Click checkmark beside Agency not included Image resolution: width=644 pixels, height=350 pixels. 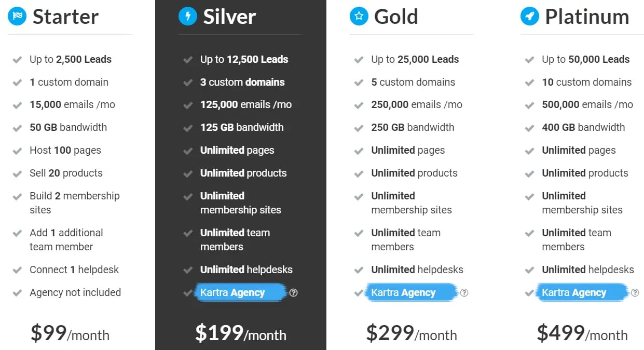(x=17, y=293)
